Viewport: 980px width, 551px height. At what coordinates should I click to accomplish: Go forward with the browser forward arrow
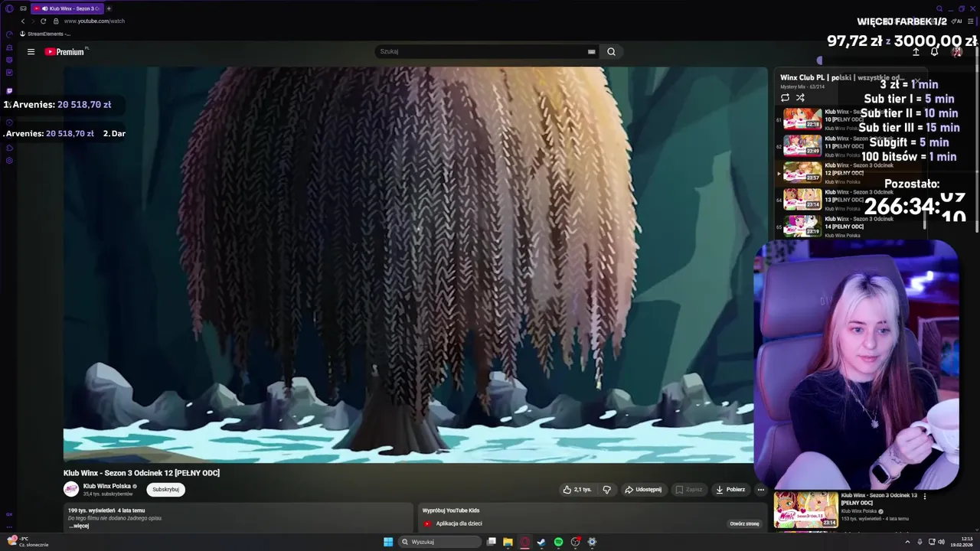tap(33, 21)
